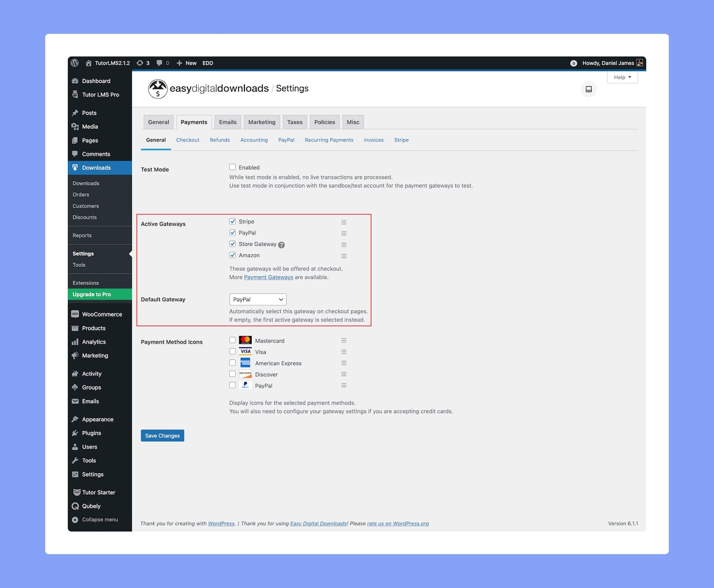
Task: Grab the American Express reorder handle
Action: (344, 363)
